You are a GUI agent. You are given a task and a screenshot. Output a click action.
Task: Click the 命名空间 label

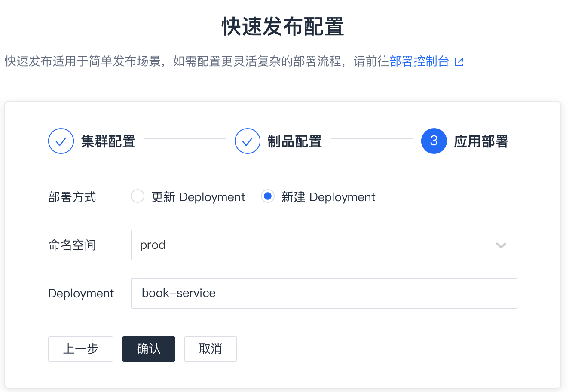pos(72,245)
